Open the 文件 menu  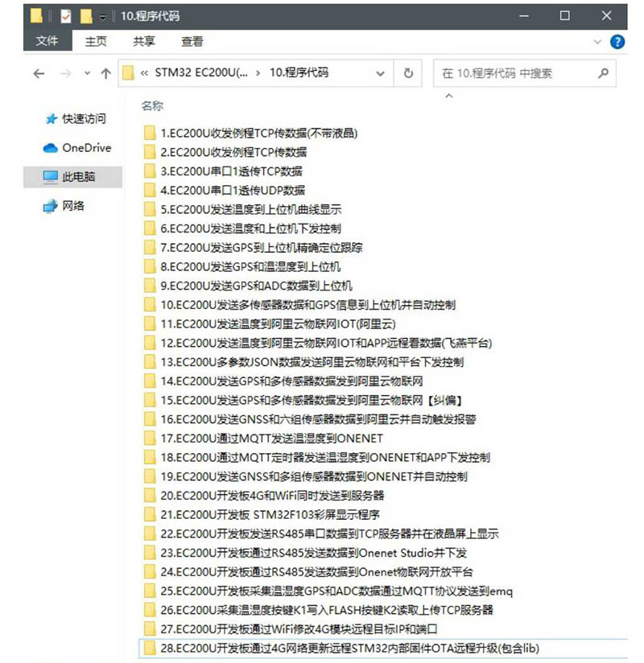(47, 40)
